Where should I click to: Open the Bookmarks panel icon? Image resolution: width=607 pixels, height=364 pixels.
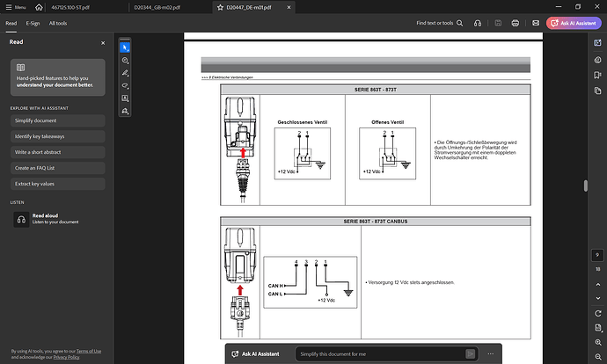[x=597, y=75]
